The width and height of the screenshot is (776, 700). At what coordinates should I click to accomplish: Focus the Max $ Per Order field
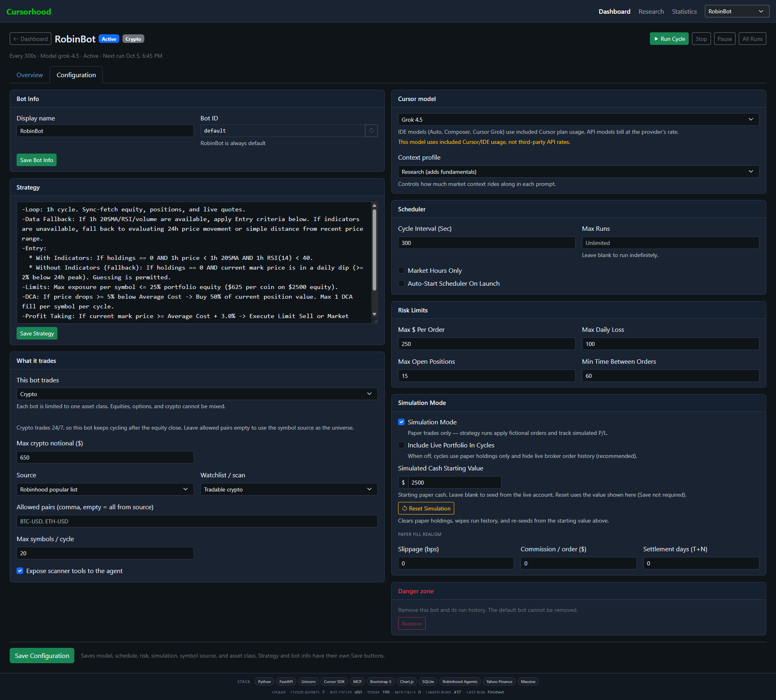coord(487,344)
